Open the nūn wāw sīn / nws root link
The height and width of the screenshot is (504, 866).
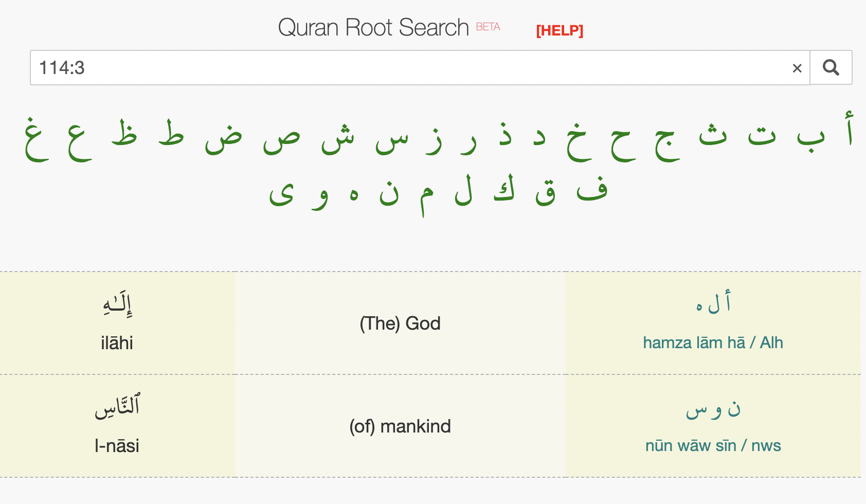(x=713, y=445)
